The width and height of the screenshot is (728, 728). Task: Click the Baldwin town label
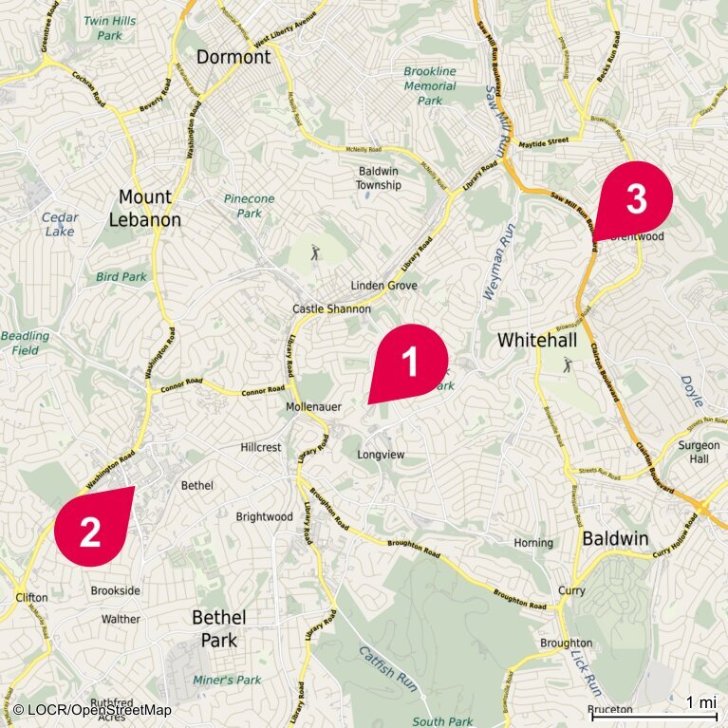pos(615,538)
